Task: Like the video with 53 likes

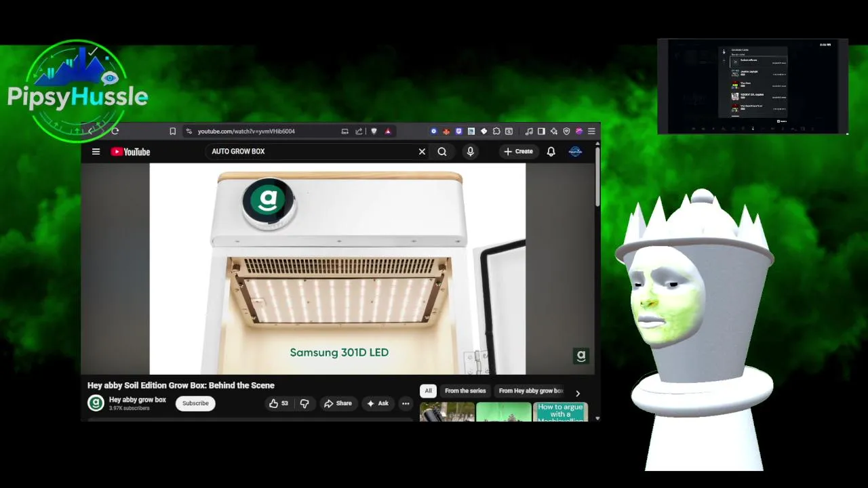Action: click(x=279, y=403)
